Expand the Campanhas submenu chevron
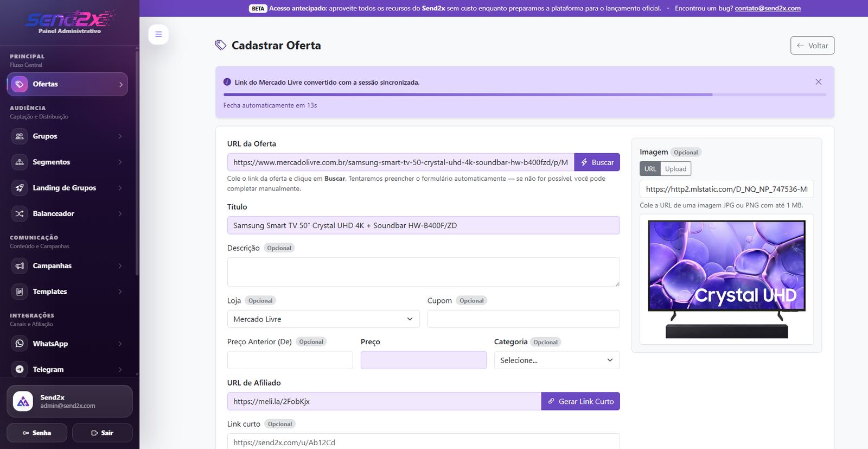Screen dimensions: 868x449 (120, 265)
